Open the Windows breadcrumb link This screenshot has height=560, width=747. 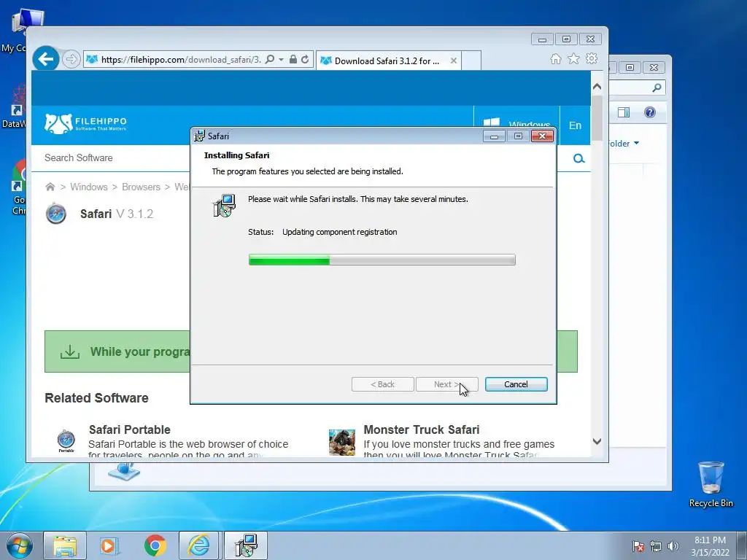[88, 187]
